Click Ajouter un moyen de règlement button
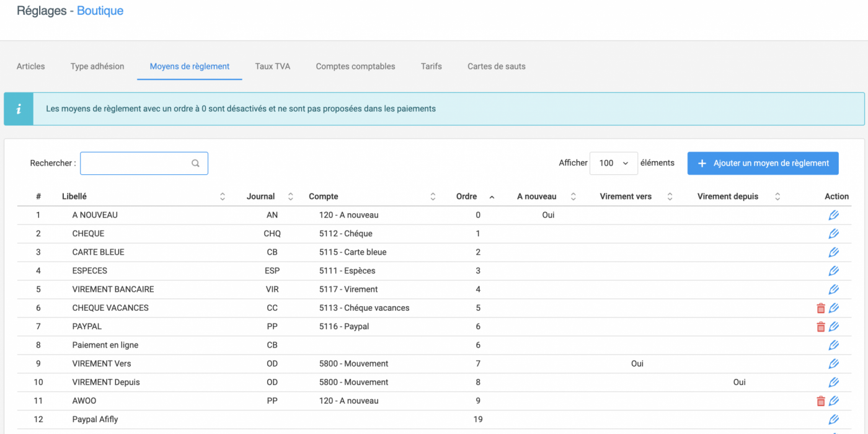Viewport: 868px width, 434px height. click(x=763, y=163)
